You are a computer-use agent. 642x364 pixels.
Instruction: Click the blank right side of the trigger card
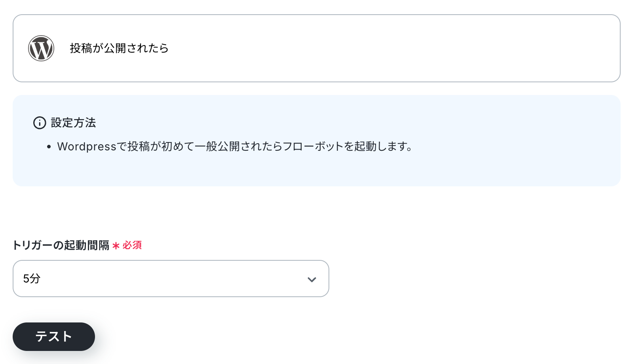[x=396, y=48]
